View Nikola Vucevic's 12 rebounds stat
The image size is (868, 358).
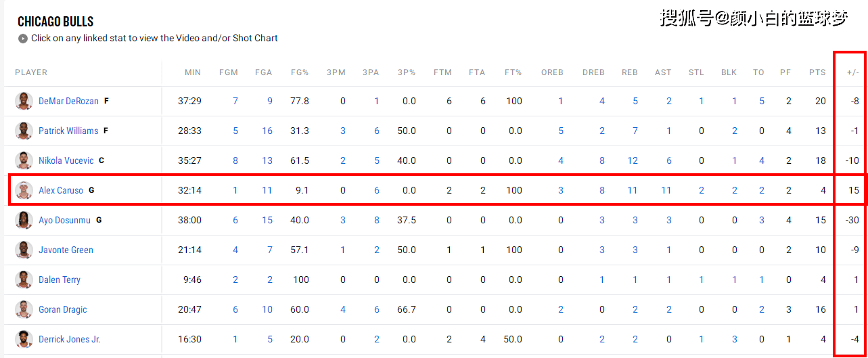[x=633, y=160]
